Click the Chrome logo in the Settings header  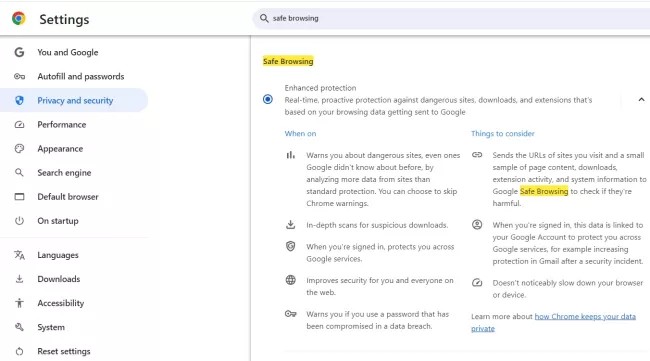19,19
